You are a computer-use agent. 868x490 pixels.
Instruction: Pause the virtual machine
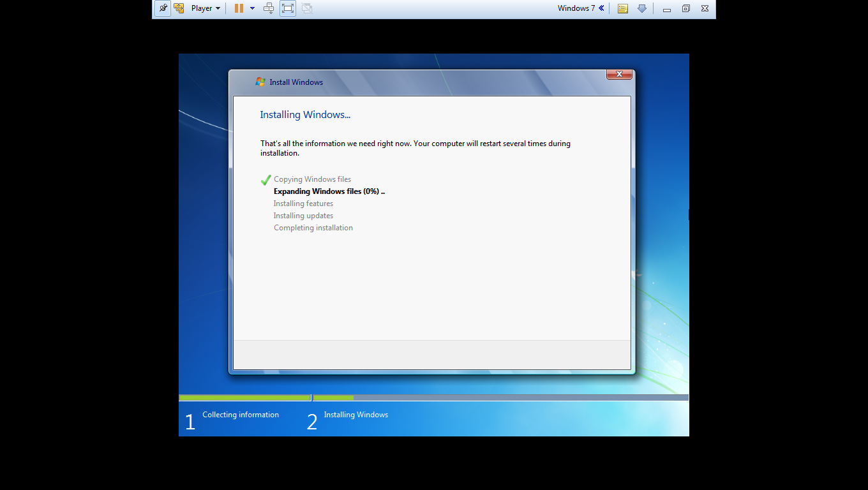click(239, 8)
